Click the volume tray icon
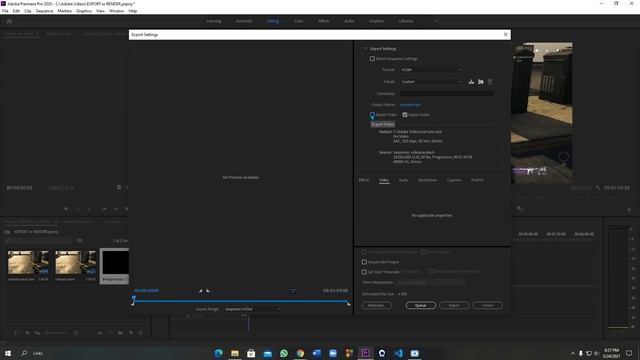Screen dimensions: 640x360 click(x=596, y=353)
